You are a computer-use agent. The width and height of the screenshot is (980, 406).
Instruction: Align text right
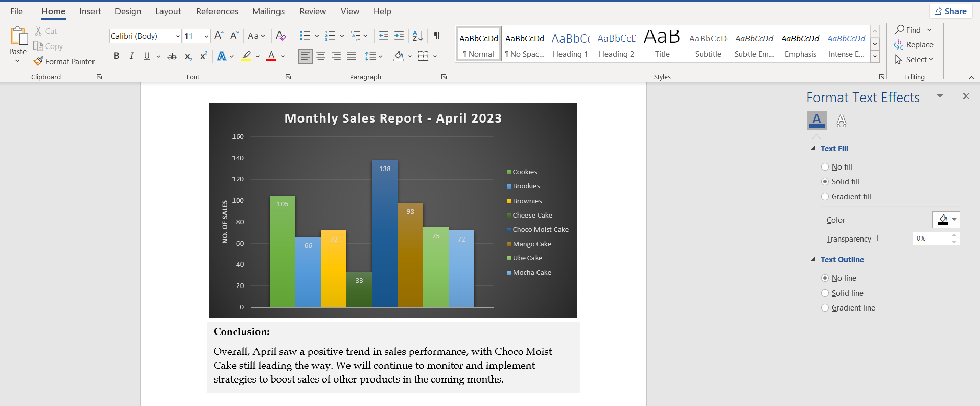[336, 56]
